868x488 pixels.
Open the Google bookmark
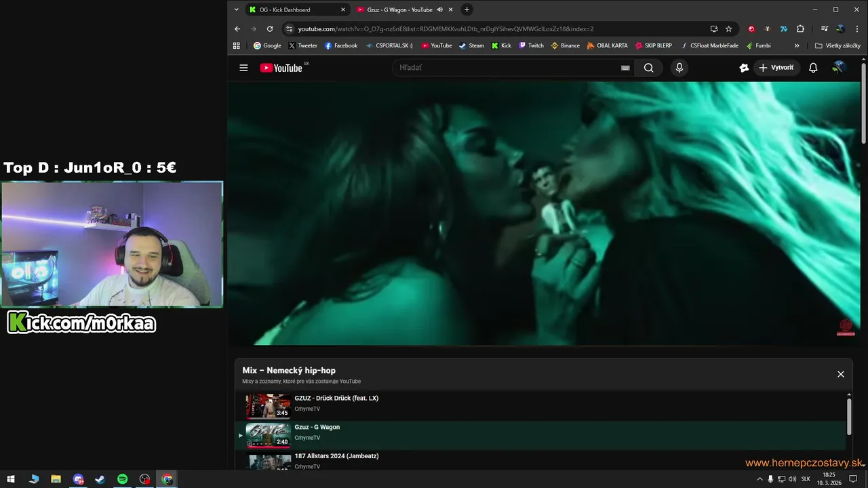(267, 45)
